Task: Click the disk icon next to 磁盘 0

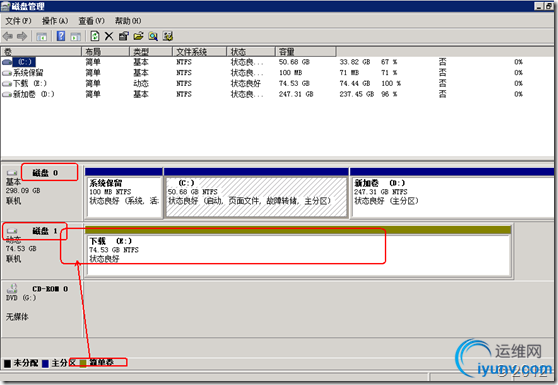Action: pos(12,173)
